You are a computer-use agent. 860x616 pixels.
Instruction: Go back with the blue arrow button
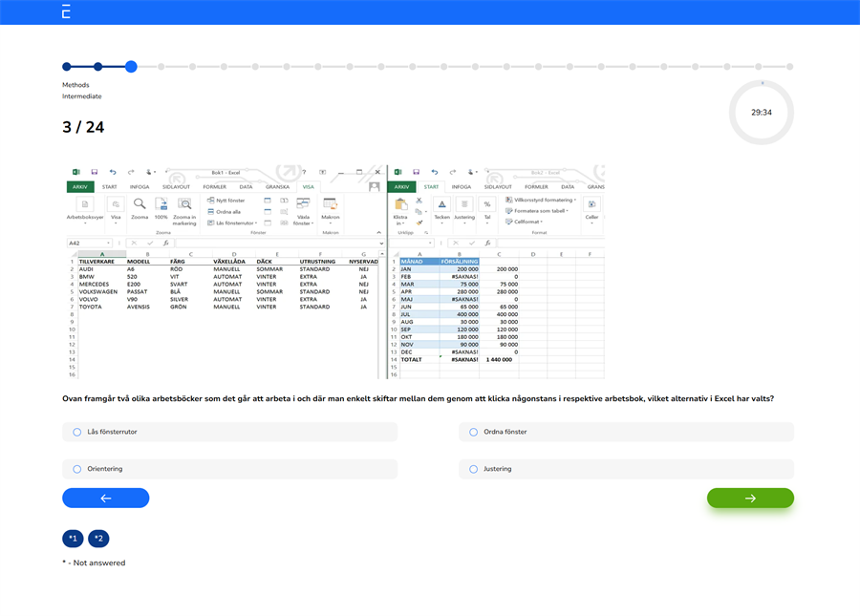(106, 498)
